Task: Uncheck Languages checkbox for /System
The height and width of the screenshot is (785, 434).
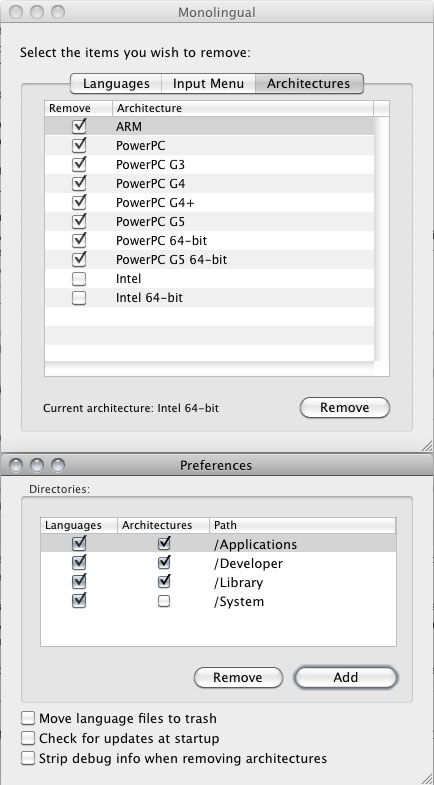Action: click(x=79, y=600)
